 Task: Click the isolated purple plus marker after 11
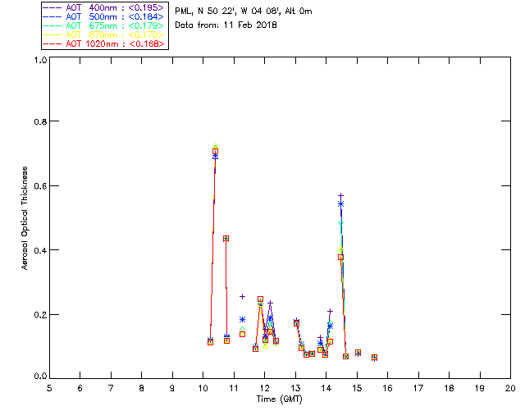point(243,297)
